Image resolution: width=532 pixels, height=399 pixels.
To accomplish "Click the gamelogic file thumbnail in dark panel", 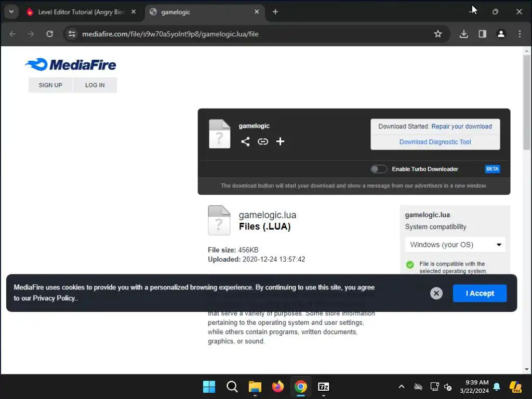I will pos(220,134).
